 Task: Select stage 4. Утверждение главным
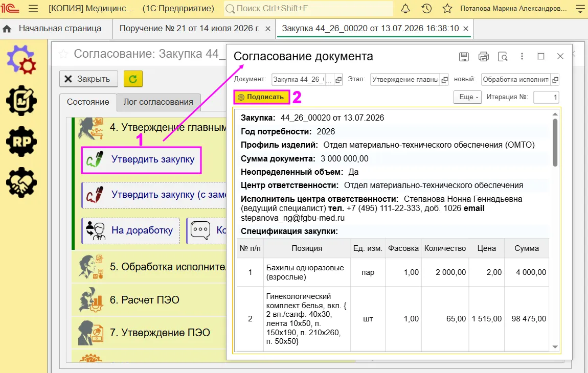point(150,127)
